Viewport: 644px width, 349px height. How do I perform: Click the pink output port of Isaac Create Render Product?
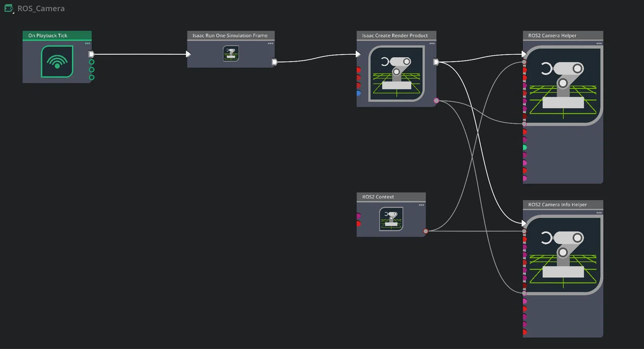click(x=436, y=100)
